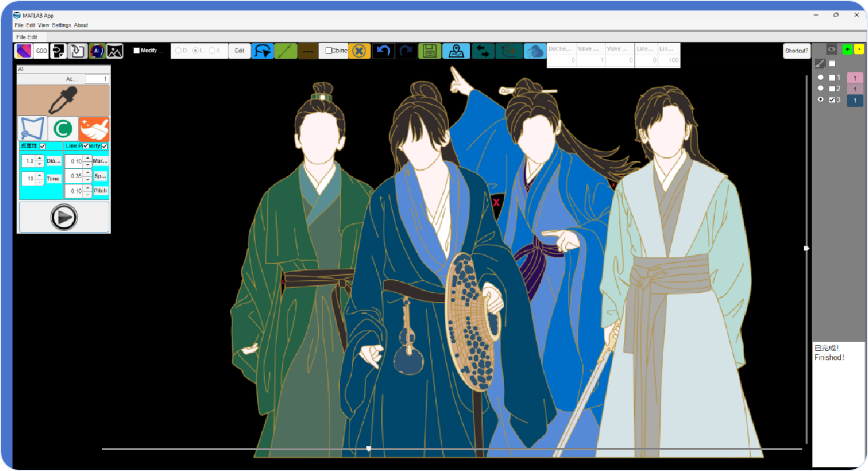Increase the Pitch value with up arrow
868x471 pixels.
(x=88, y=187)
